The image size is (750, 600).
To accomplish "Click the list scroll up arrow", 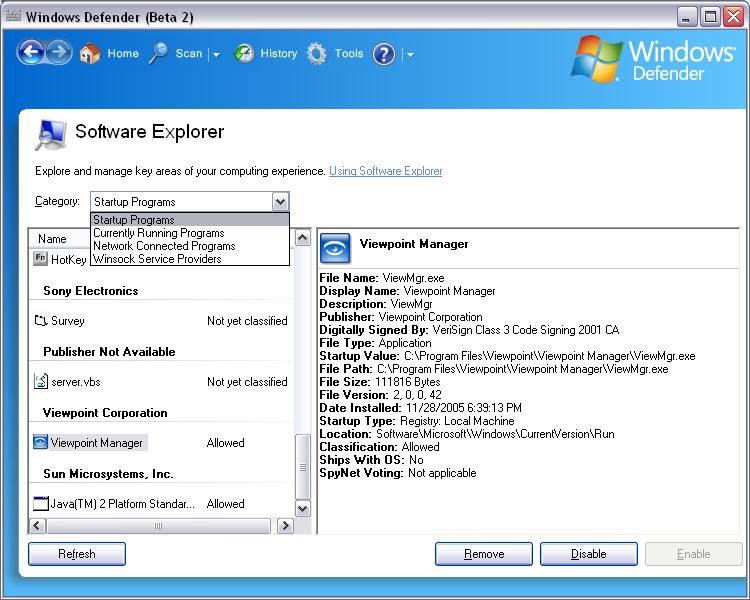I will [302, 237].
